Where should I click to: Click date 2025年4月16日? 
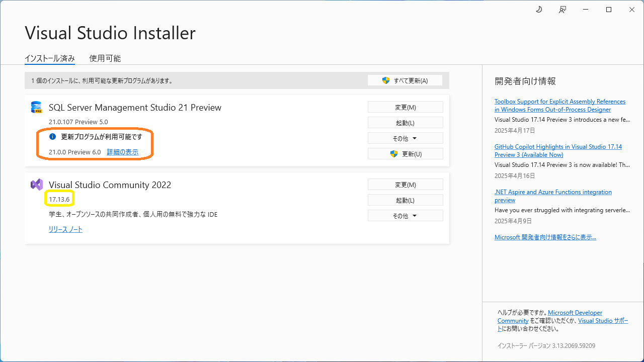[515, 176]
